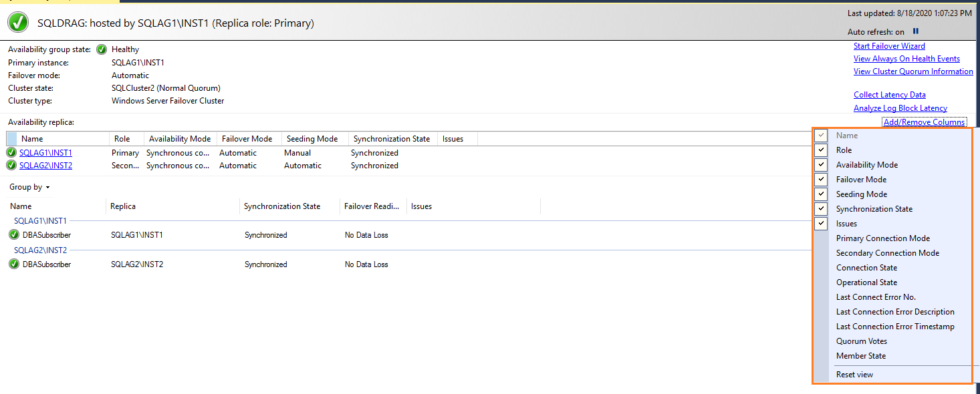This screenshot has width=980, height=394.
Task: Click the green Healthy availability group state icon
Action: click(102, 49)
